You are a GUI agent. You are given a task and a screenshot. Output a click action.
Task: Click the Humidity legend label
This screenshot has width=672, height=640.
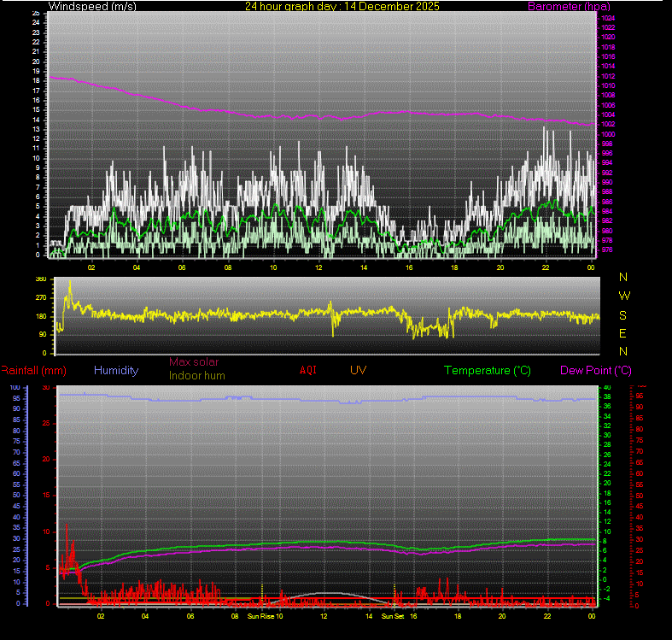116,370
